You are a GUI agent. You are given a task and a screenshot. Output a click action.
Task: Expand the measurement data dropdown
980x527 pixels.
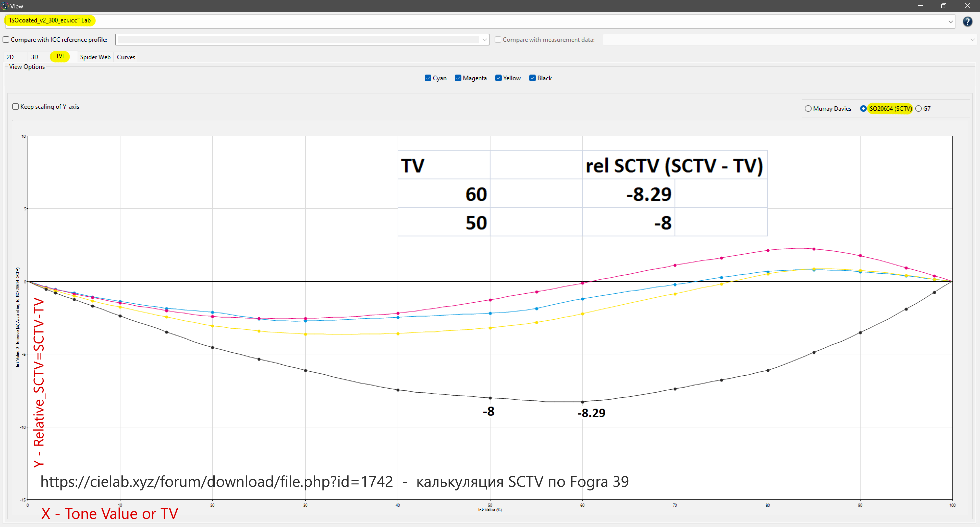pyautogui.click(x=972, y=40)
